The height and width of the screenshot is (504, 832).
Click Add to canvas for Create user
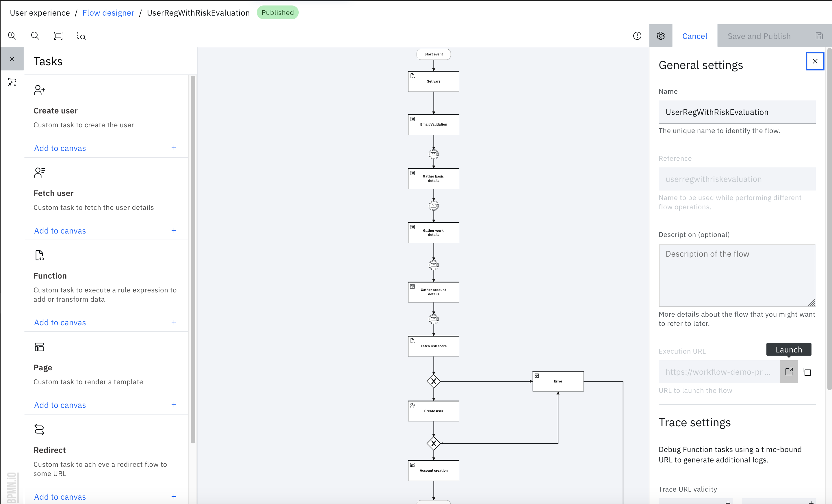tap(60, 148)
